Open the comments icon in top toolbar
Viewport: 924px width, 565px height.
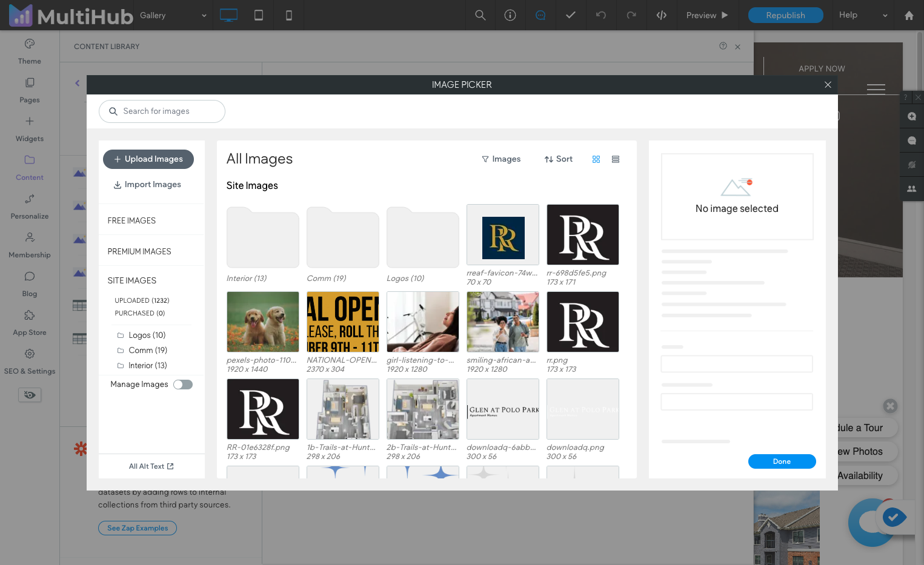click(540, 15)
